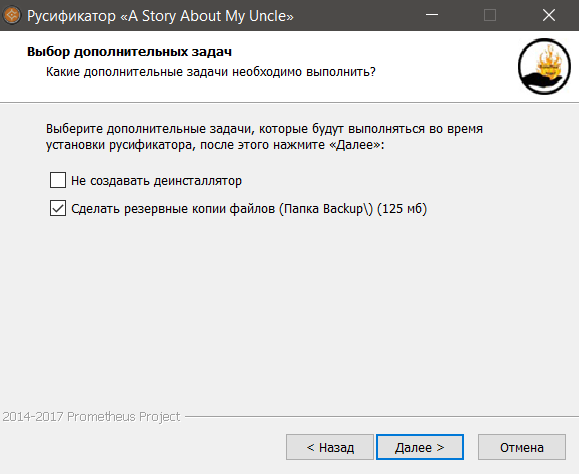Click the greyed-out maximize window icon
Screen dimensions: 579x474
click(x=490, y=15)
